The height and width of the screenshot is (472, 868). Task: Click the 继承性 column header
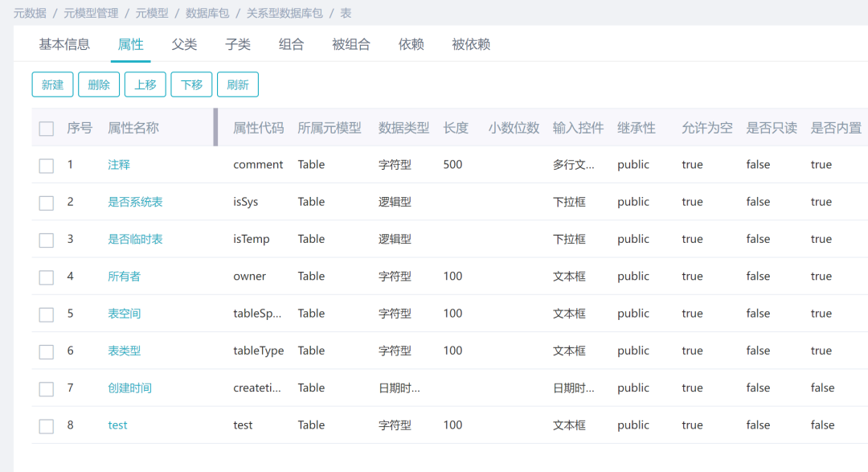(x=637, y=128)
